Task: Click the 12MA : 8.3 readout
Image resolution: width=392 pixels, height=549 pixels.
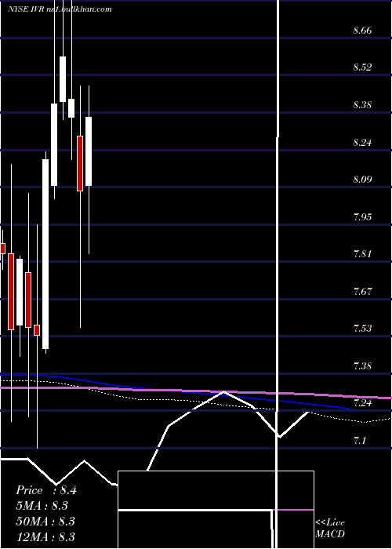Action: click(45, 536)
